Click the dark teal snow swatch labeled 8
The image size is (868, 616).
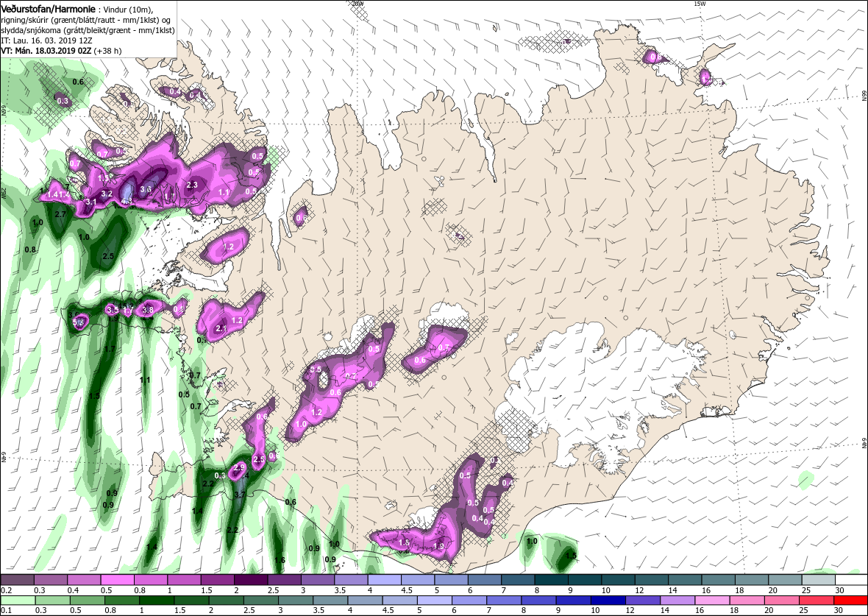click(x=552, y=580)
